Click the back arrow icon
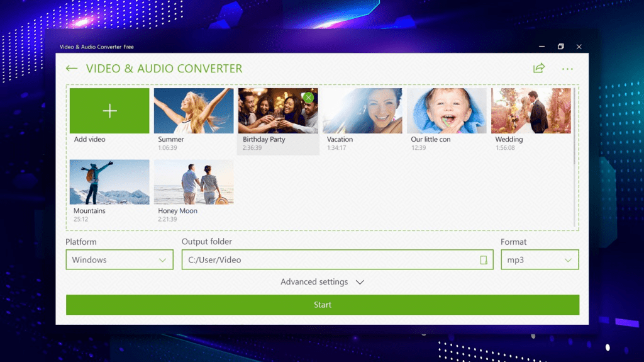The width and height of the screenshot is (644, 362). 72,69
